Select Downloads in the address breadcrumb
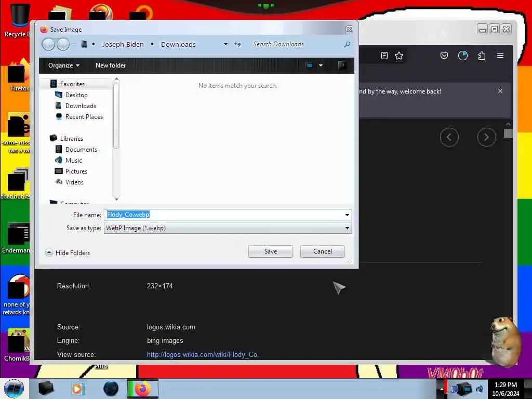This screenshot has height=399, width=532. coord(178,45)
